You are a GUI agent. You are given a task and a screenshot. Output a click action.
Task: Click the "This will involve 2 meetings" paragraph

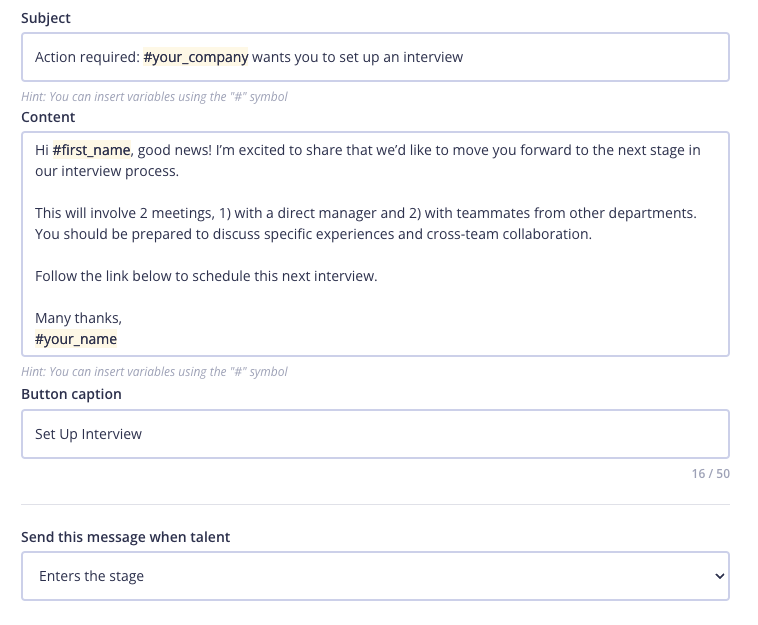[365, 213]
